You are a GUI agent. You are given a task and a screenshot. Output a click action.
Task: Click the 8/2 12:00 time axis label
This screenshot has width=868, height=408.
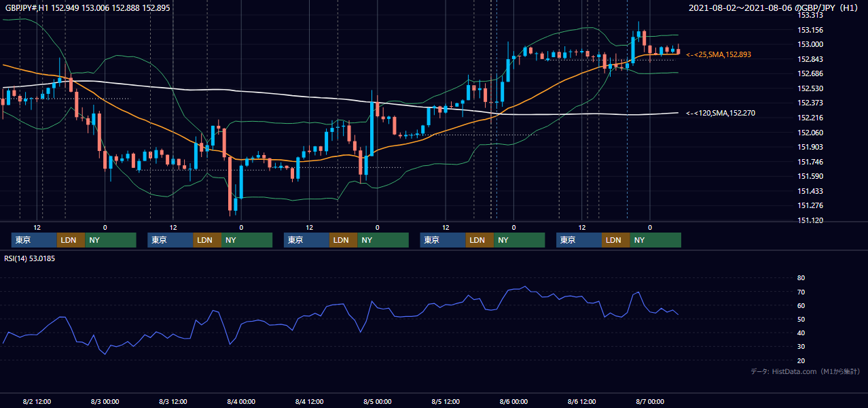tap(37, 401)
